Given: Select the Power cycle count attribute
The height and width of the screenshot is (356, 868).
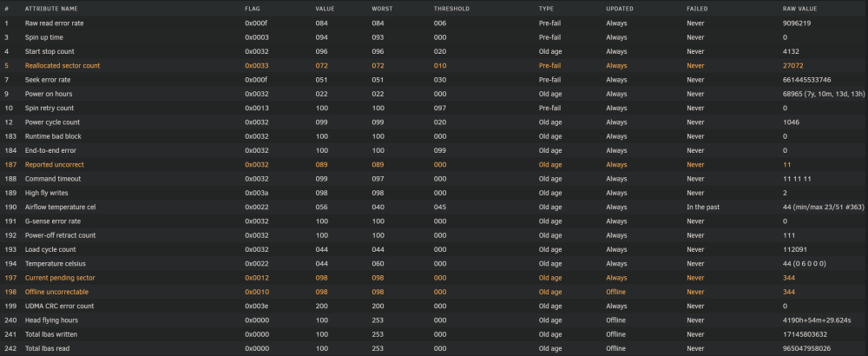Looking at the screenshot, I should [52, 122].
